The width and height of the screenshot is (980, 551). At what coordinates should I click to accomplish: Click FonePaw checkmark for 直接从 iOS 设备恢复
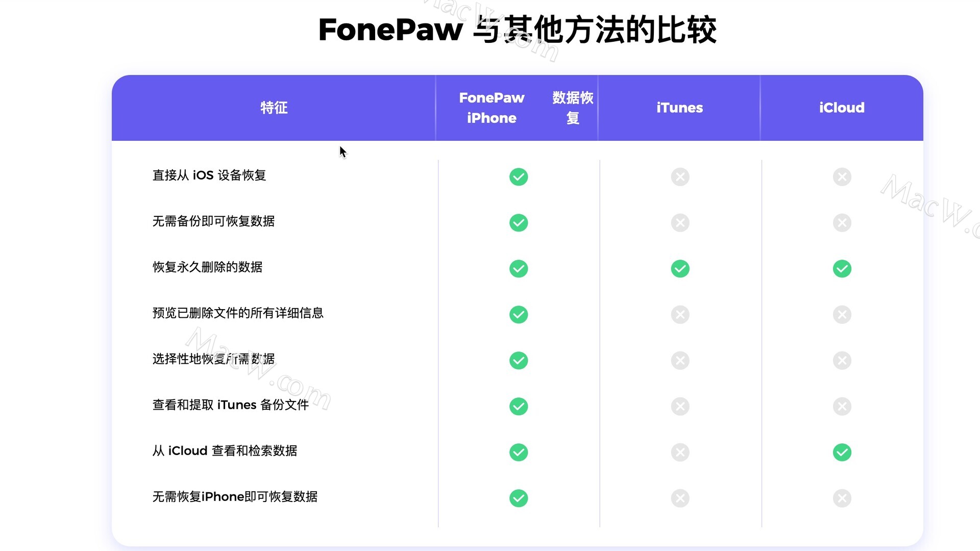click(x=519, y=177)
